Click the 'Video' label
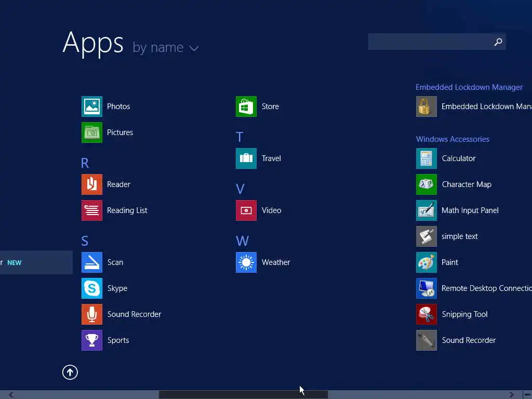This screenshot has width=532, height=399. coord(271,210)
